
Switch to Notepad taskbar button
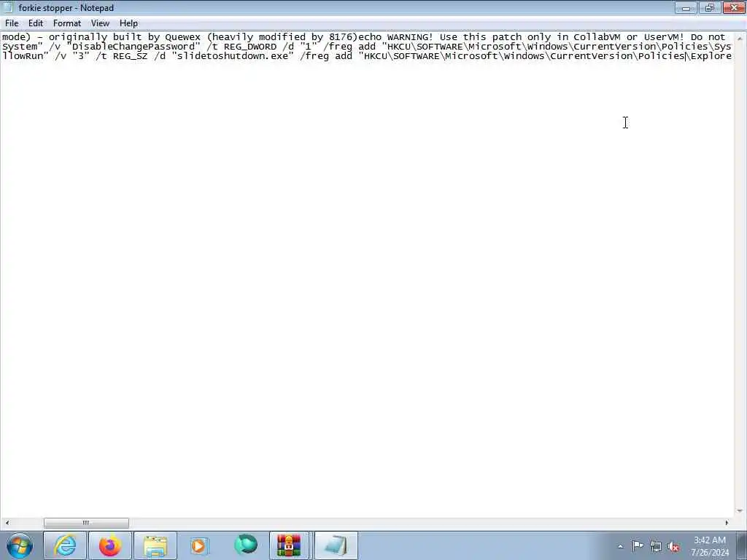(x=336, y=545)
